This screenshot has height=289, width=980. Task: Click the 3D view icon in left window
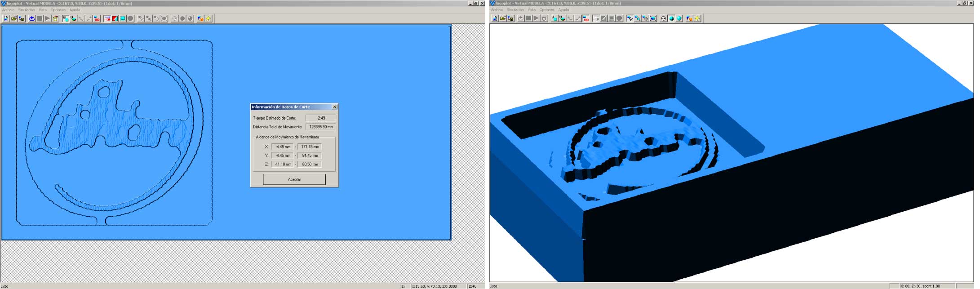click(97, 18)
